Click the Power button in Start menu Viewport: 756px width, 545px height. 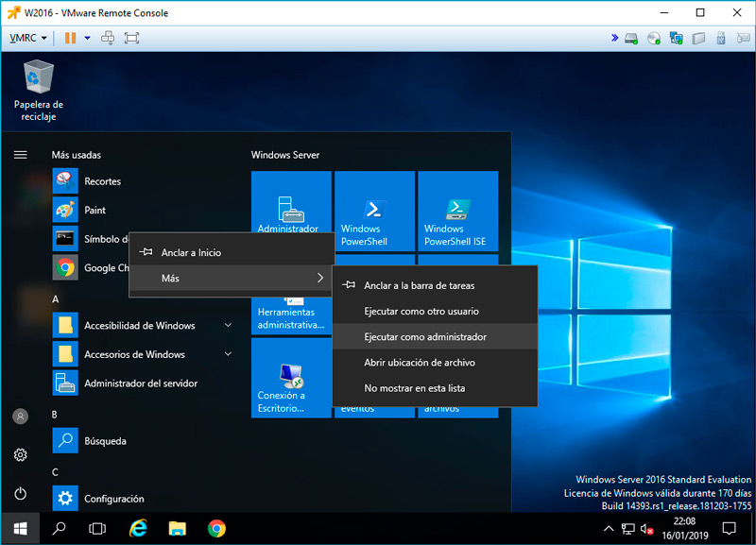tap(20, 493)
